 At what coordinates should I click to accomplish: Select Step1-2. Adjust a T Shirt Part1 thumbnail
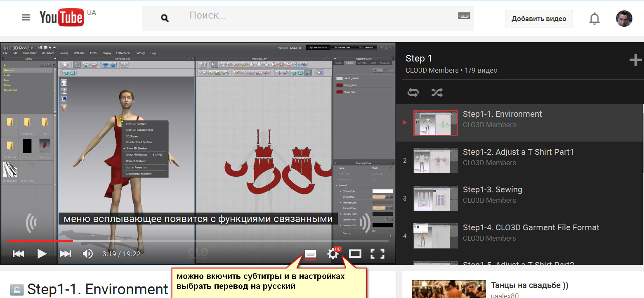[x=435, y=161]
